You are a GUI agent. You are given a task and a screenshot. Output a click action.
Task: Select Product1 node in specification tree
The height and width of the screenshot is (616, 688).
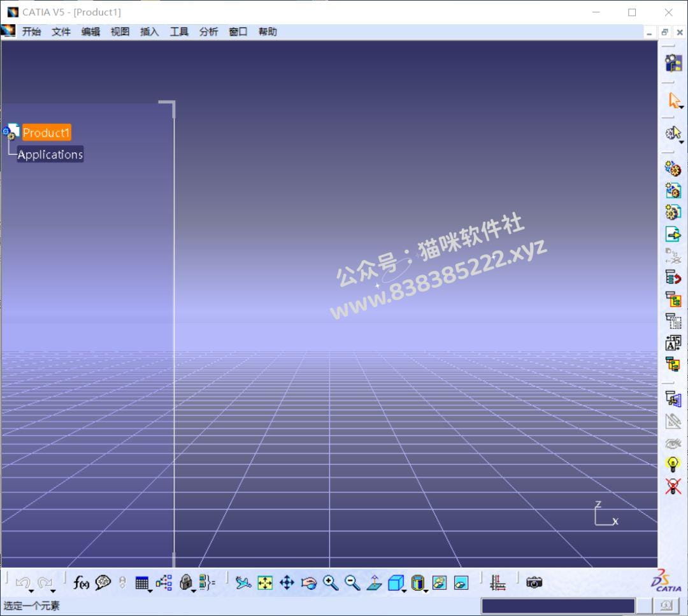[x=46, y=133]
